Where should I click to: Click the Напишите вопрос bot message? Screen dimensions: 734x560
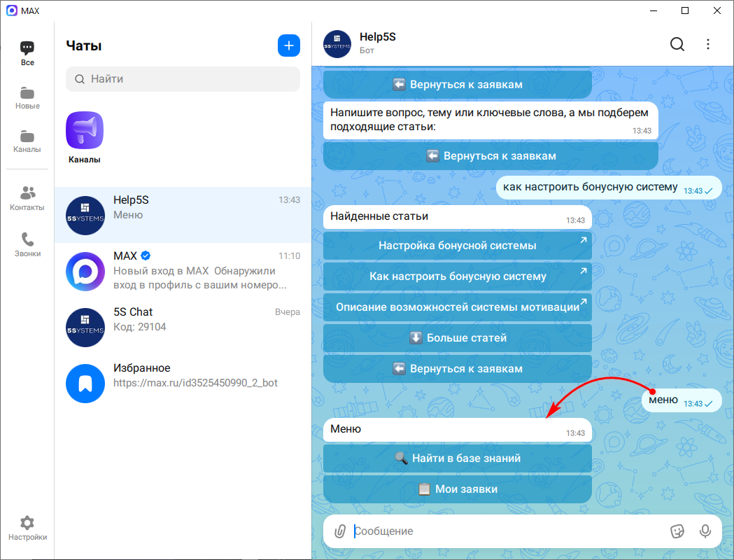[490, 120]
